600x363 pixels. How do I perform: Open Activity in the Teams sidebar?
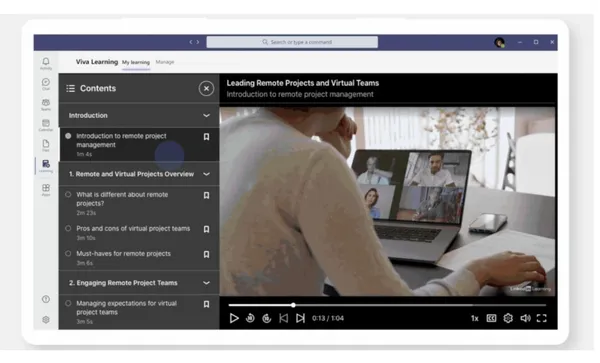tap(46, 63)
